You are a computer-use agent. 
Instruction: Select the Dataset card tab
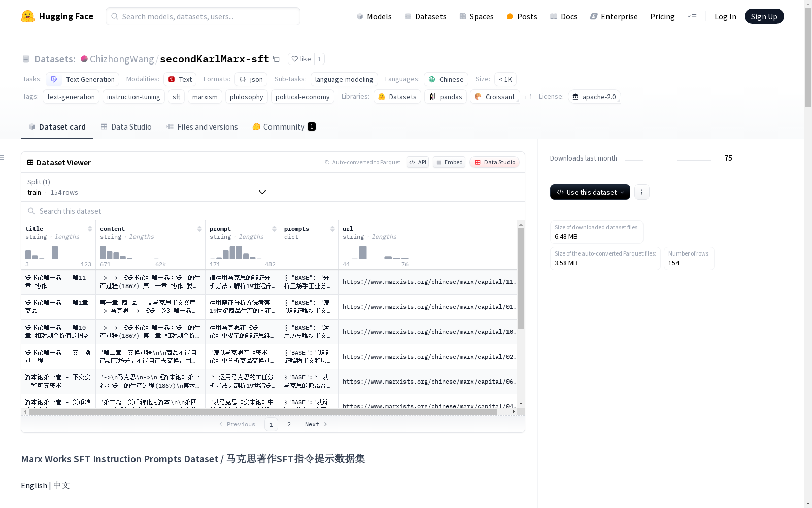57,126
